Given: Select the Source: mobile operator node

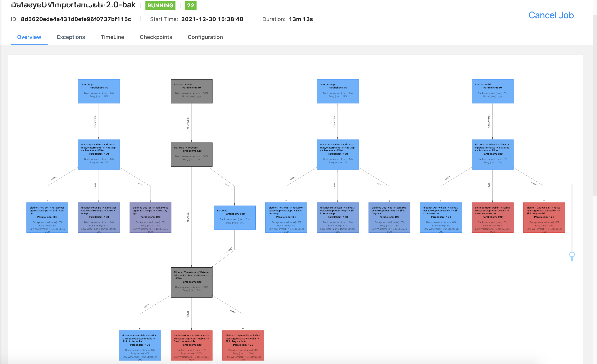Looking at the screenshot, I should click(x=191, y=91).
